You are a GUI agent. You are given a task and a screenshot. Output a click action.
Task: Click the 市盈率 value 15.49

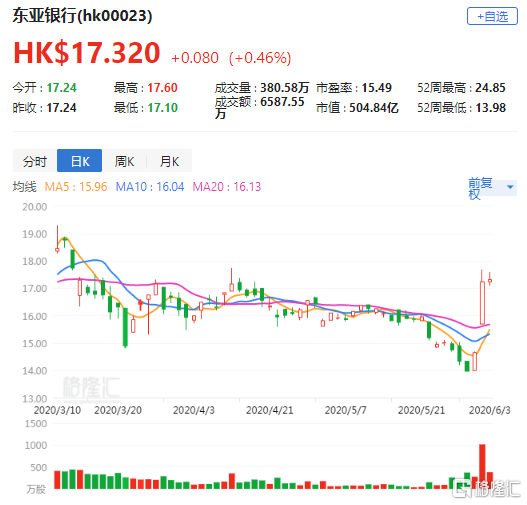pyautogui.click(x=376, y=88)
